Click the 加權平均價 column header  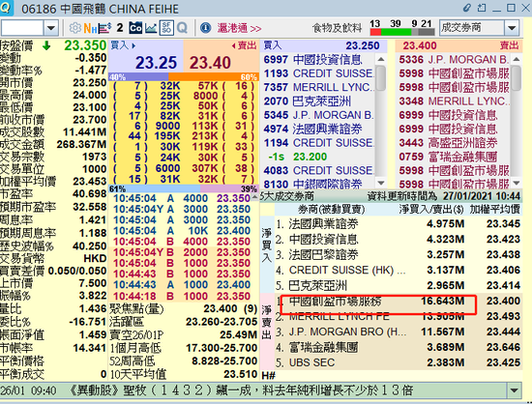click(x=494, y=210)
